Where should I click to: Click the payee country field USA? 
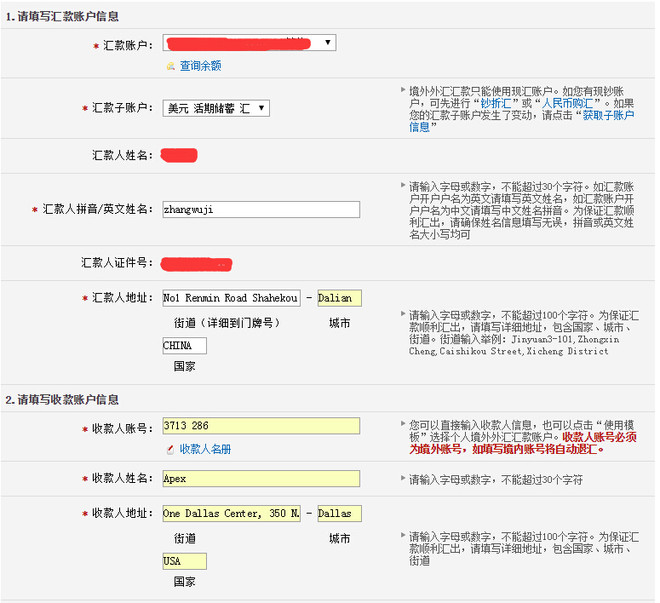(x=184, y=561)
